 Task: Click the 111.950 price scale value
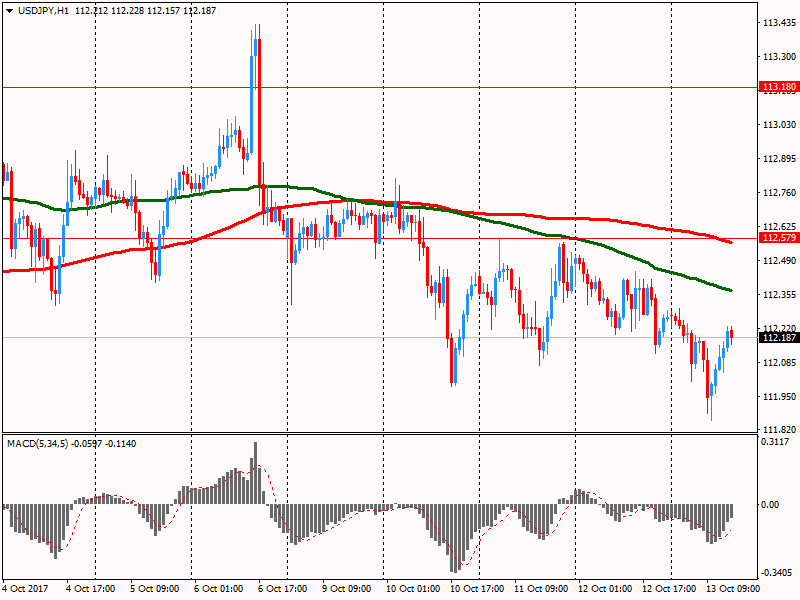(779, 396)
